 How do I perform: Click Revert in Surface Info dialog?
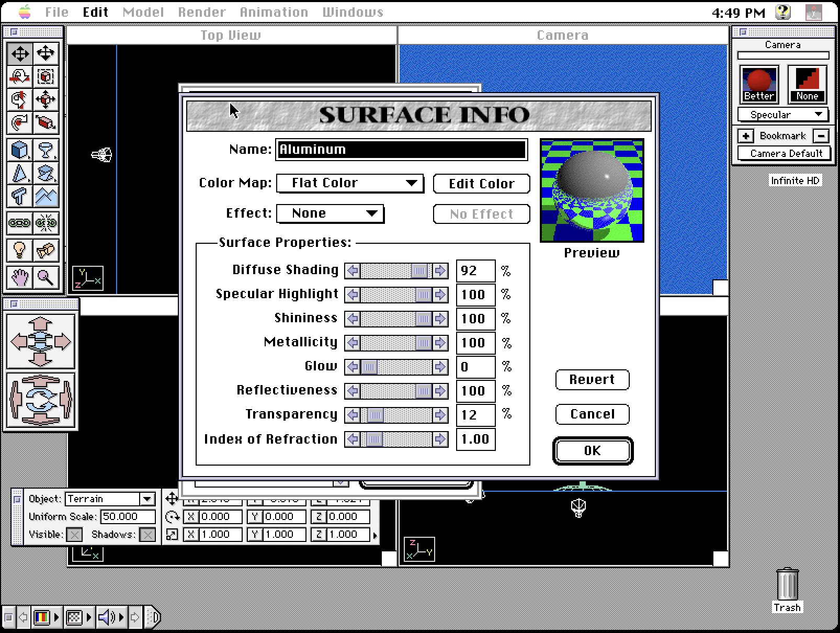[x=592, y=379]
